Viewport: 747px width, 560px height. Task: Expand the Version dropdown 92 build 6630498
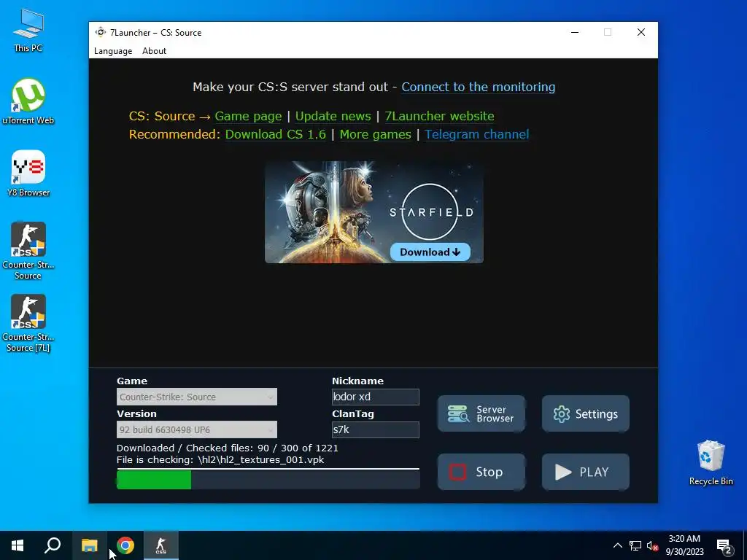[197, 429]
